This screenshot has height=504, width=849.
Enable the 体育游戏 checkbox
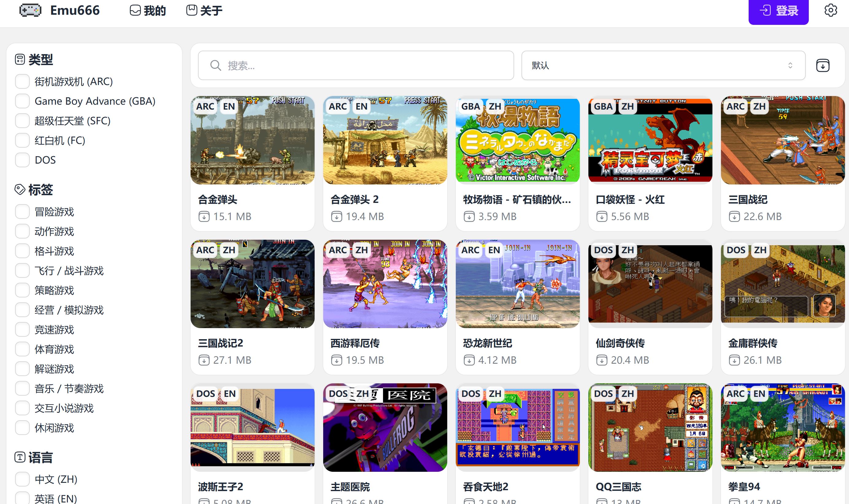[22, 349]
